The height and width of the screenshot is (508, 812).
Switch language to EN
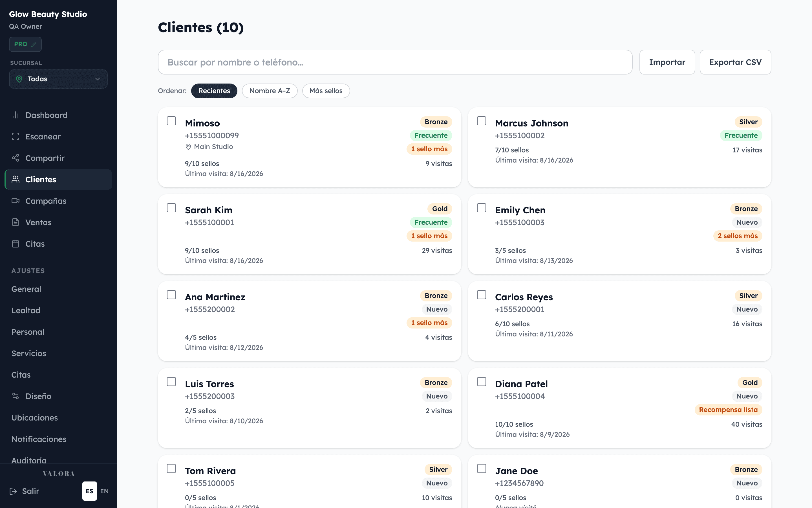coord(104,491)
